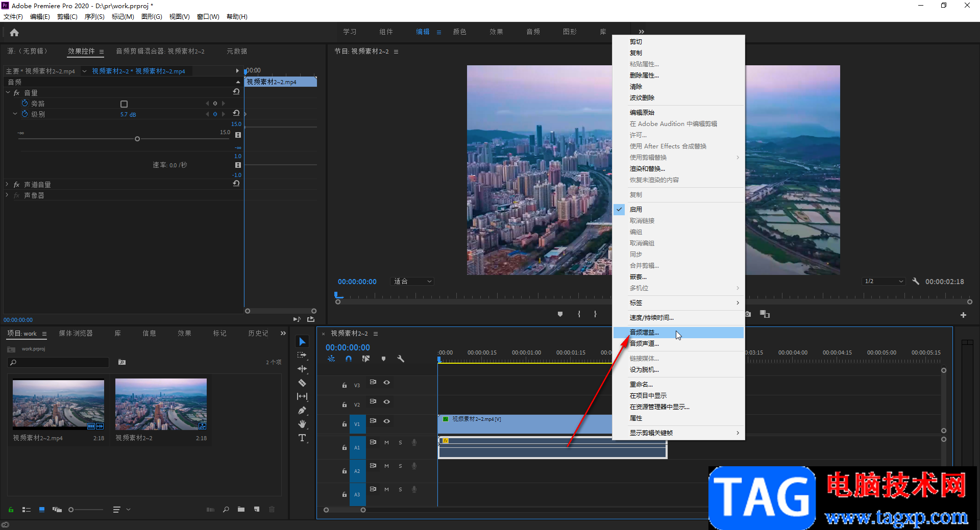Viewport: 980px width, 530px height.
Task: Expand the 声道音量 effect
Action: tap(7, 184)
